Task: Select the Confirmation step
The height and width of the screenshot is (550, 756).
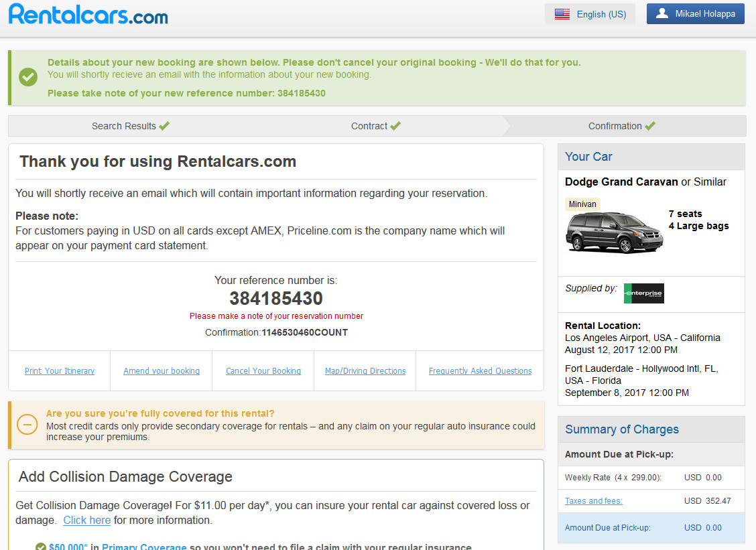Action: tap(621, 126)
